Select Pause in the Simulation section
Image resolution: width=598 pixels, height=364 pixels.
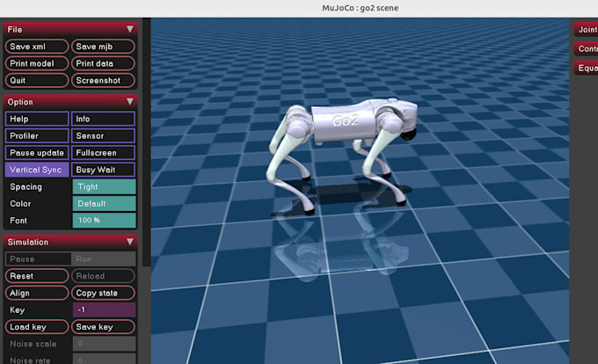coord(38,258)
